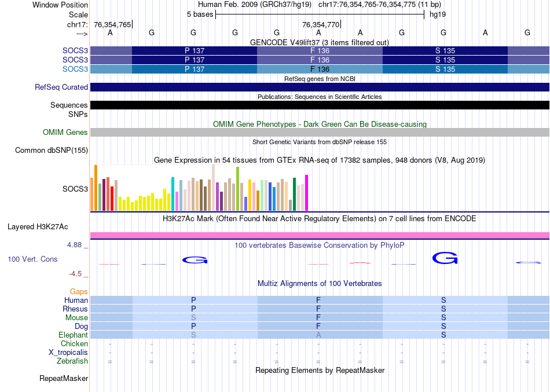Image resolution: width=550 pixels, height=392 pixels.
Task: Select the Elephant species row label
Action: (73, 335)
